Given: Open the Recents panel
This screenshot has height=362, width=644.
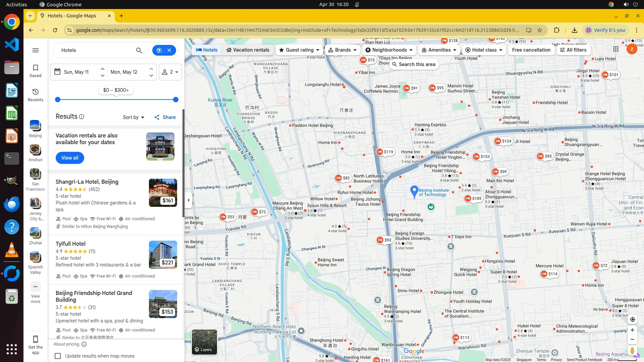Looking at the screenshot, I should pos(36,95).
